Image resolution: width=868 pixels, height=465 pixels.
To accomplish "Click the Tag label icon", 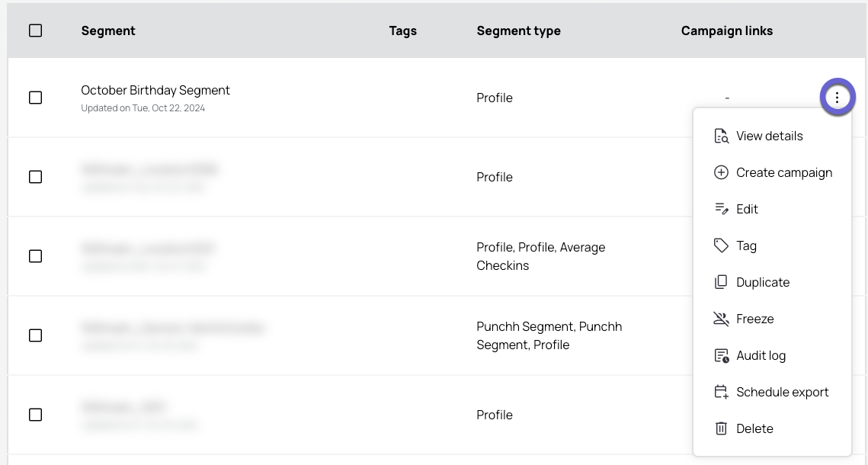I will point(721,245).
